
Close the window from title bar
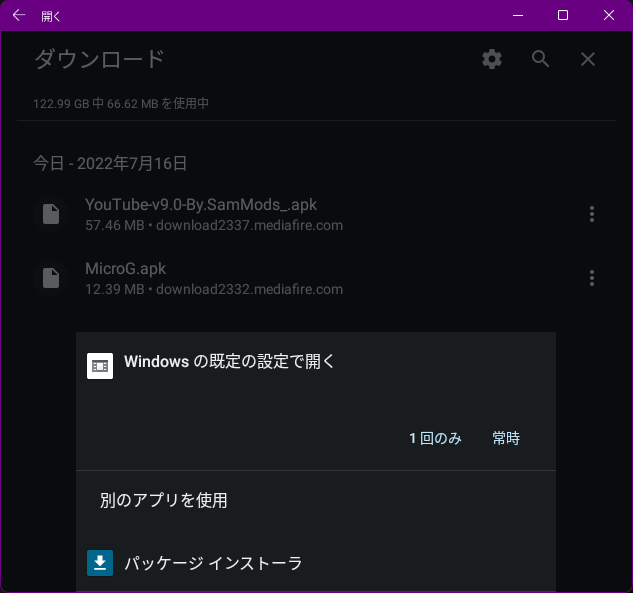609,15
